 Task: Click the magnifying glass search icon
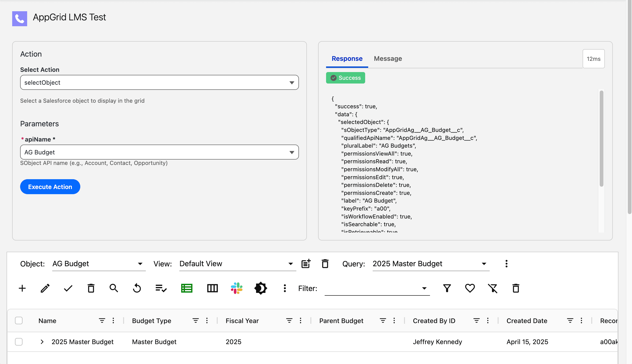114,288
